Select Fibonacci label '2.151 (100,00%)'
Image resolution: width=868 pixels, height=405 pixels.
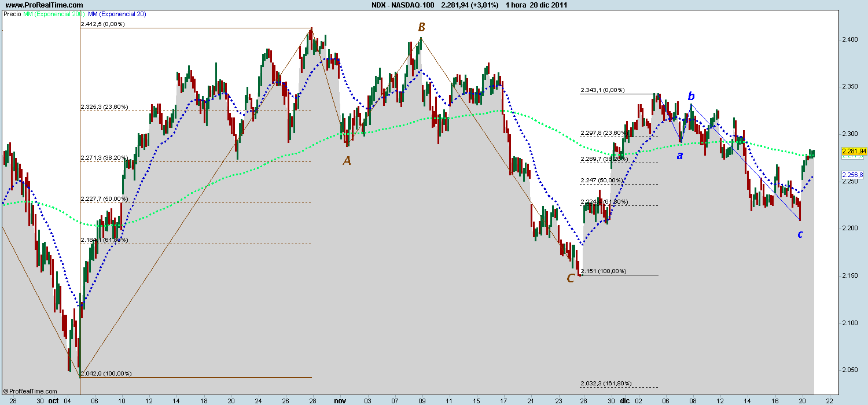pyautogui.click(x=603, y=271)
